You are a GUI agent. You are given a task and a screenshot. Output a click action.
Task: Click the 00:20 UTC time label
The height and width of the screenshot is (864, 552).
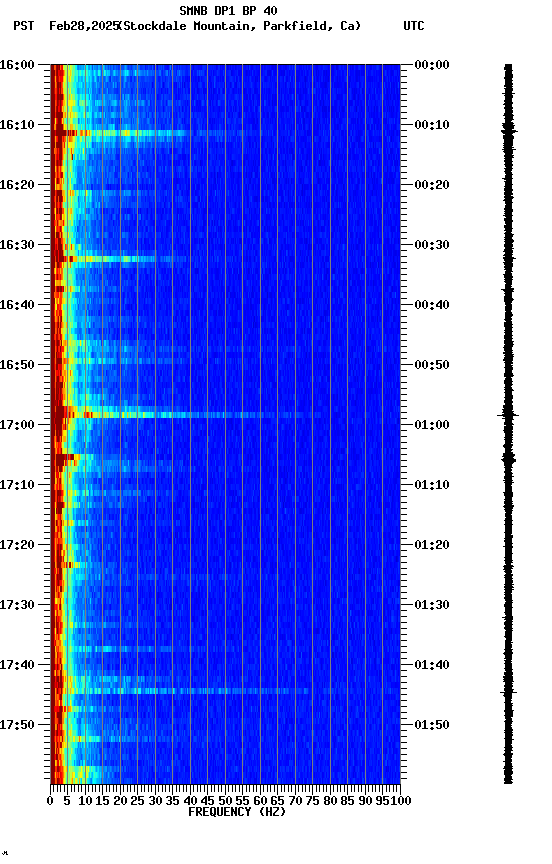pos(432,185)
